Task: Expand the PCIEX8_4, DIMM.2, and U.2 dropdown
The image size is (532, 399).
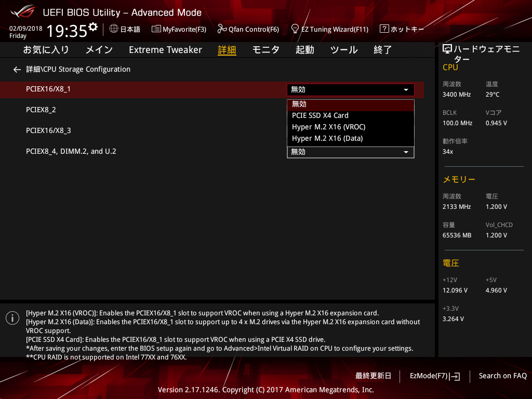Action: click(x=351, y=152)
